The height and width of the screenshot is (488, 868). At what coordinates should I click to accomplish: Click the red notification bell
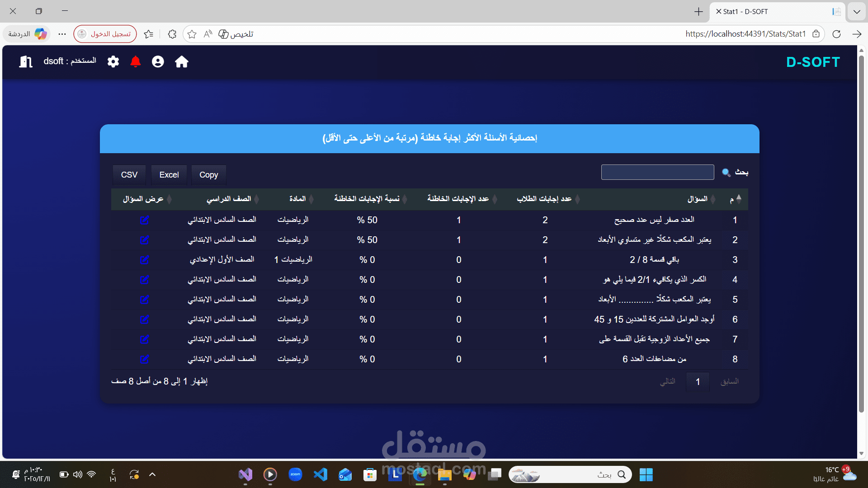click(x=135, y=62)
